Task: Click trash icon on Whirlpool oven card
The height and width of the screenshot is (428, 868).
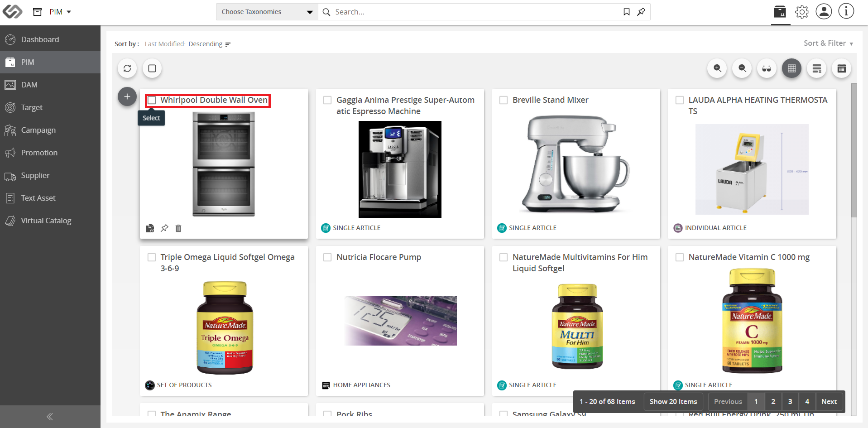Action: [178, 228]
